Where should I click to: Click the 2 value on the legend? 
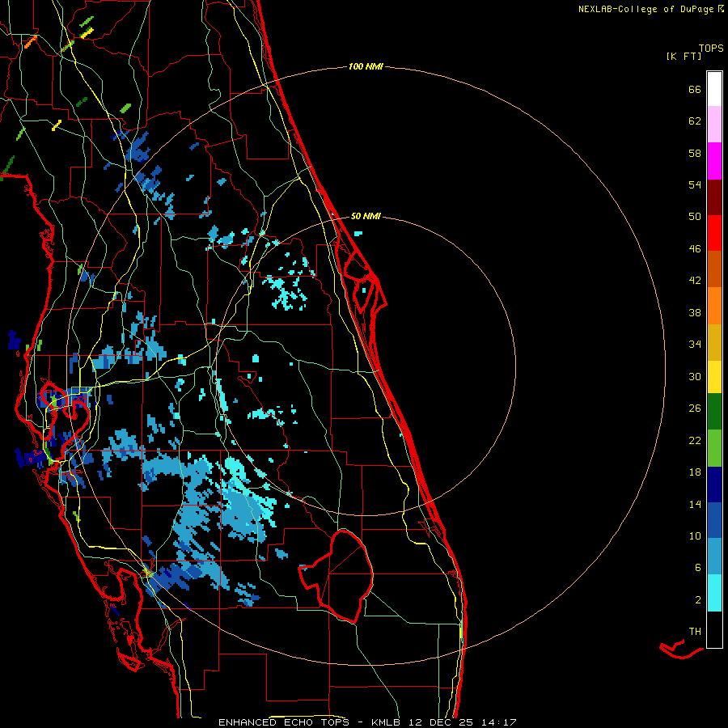click(698, 599)
